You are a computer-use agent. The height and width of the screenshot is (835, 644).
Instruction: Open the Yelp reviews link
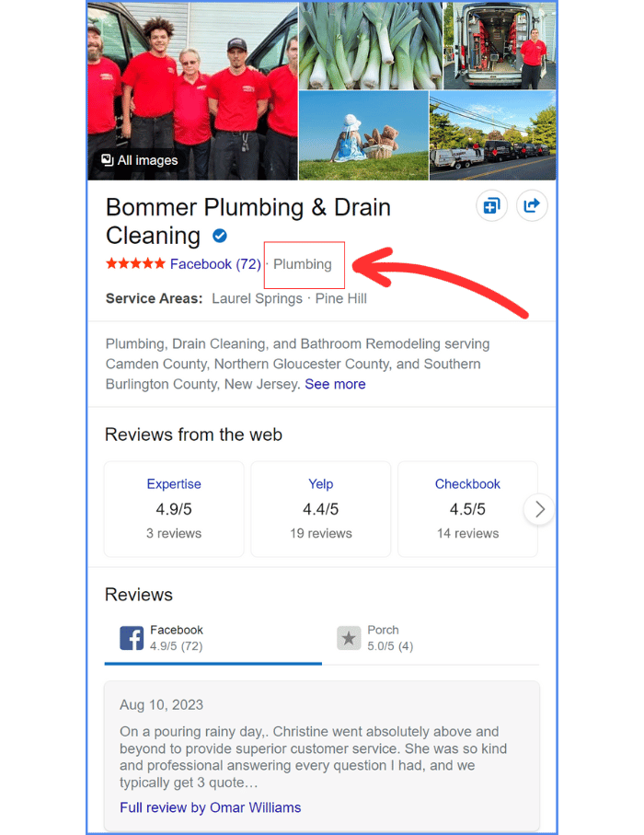coord(320,484)
